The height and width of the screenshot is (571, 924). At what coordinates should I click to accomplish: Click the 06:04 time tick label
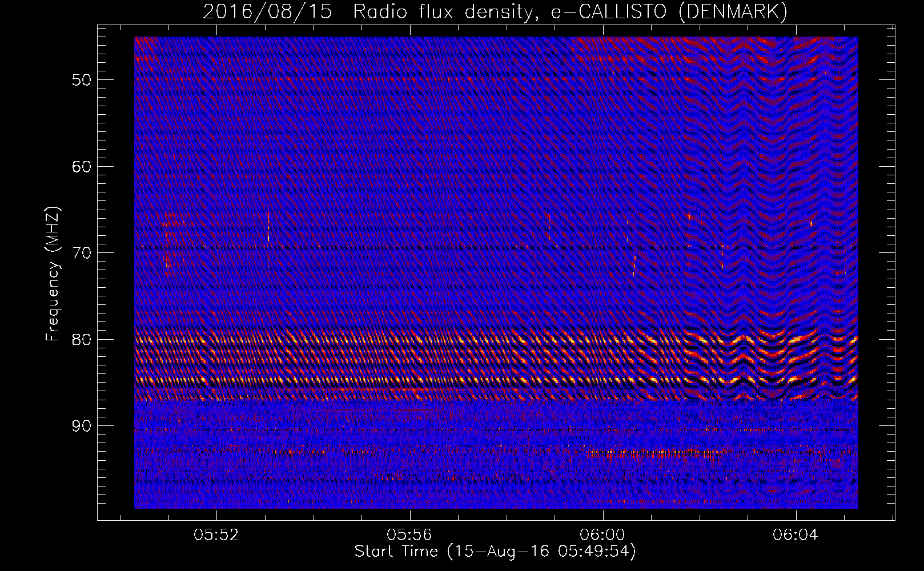click(x=796, y=535)
